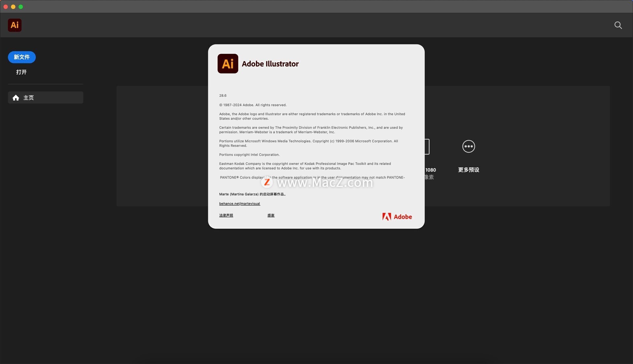Click the Illustrator Ai logo in header
The height and width of the screenshot is (364, 633).
point(15,25)
